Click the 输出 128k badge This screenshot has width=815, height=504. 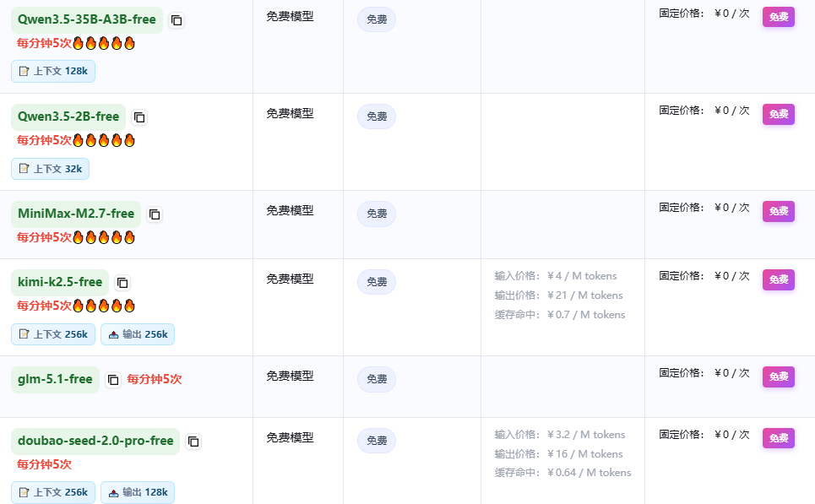click(x=138, y=492)
